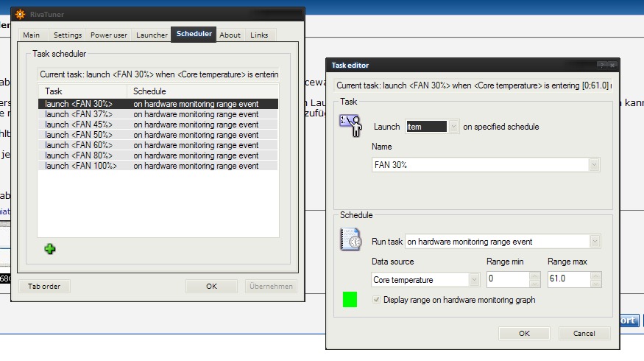Image resolution: width=644 pixels, height=361 pixels.
Task: Click the Übernehmen button
Action: click(271, 286)
